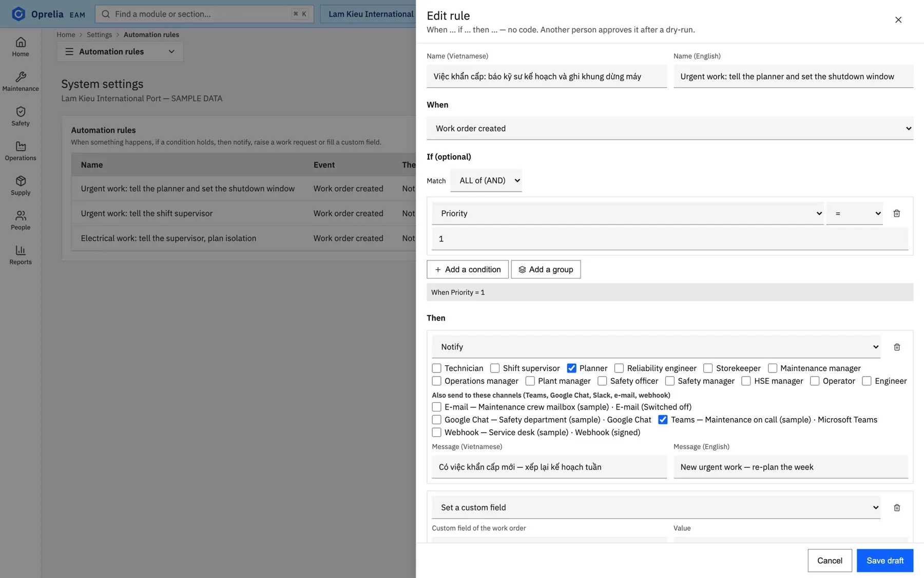Click the Message (Vietnamese) input field

pos(549,467)
